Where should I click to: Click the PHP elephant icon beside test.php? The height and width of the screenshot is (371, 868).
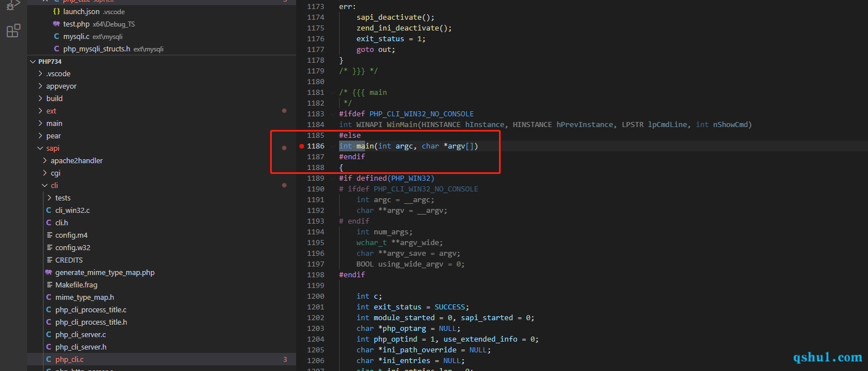[x=56, y=24]
